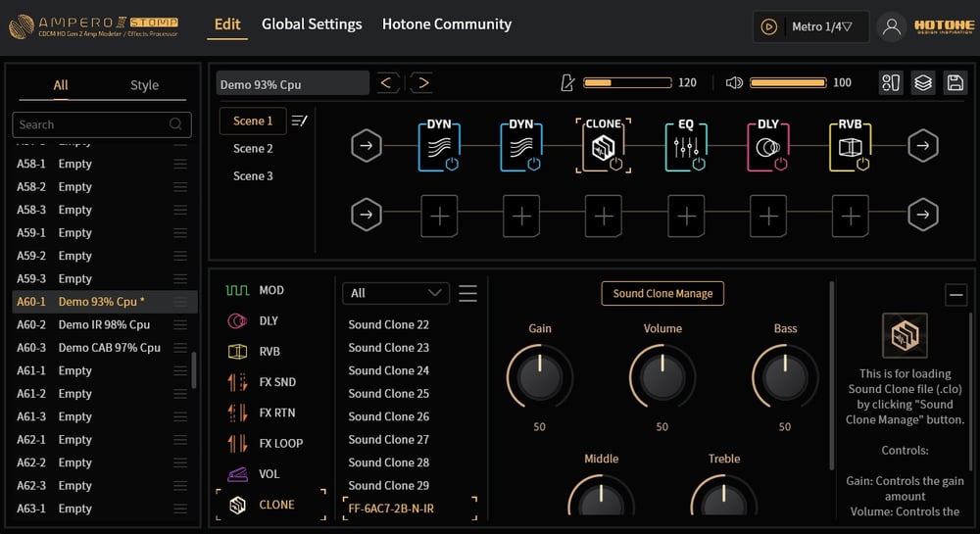Click the top chain output hexagon

click(922, 146)
